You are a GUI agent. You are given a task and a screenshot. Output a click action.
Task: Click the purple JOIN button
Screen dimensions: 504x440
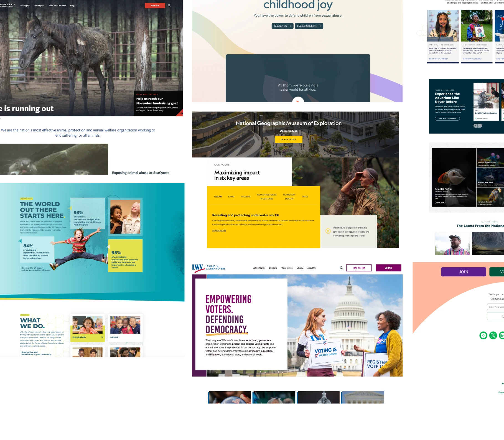pos(463,272)
